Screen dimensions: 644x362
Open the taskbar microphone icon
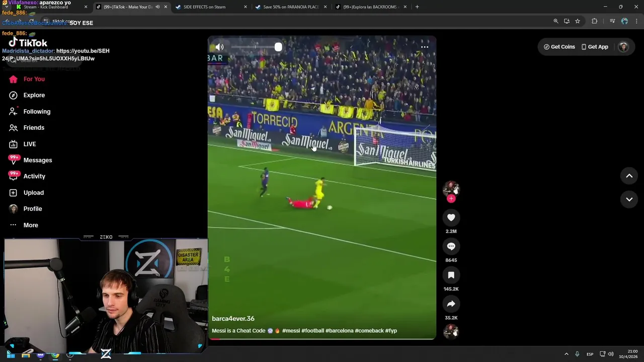(577, 354)
